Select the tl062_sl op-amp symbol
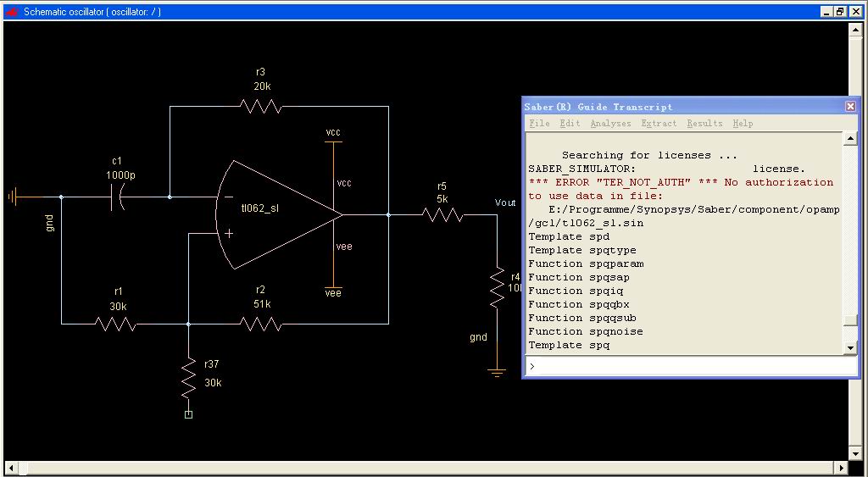 pyautogui.click(x=278, y=214)
